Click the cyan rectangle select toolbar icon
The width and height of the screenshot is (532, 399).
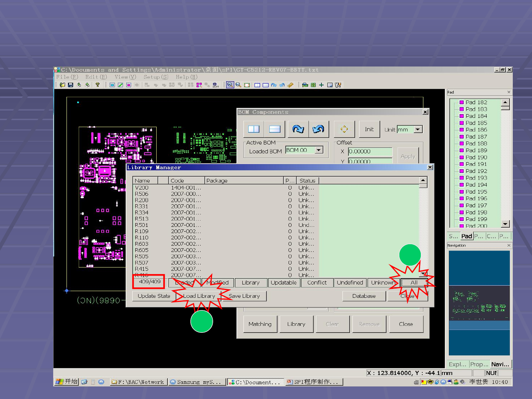point(112,85)
